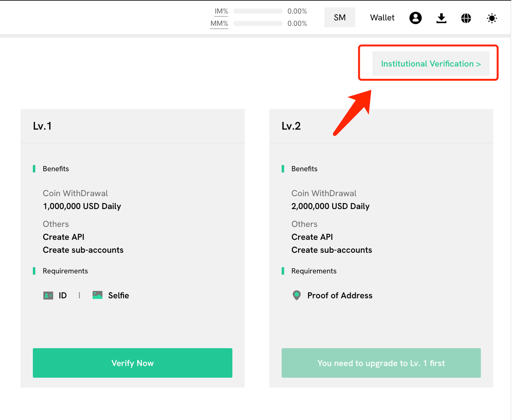This screenshot has width=531, height=420.
Task: Click 'Coin WithDrawal' label in Lv.1 card
Action: (x=75, y=193)
